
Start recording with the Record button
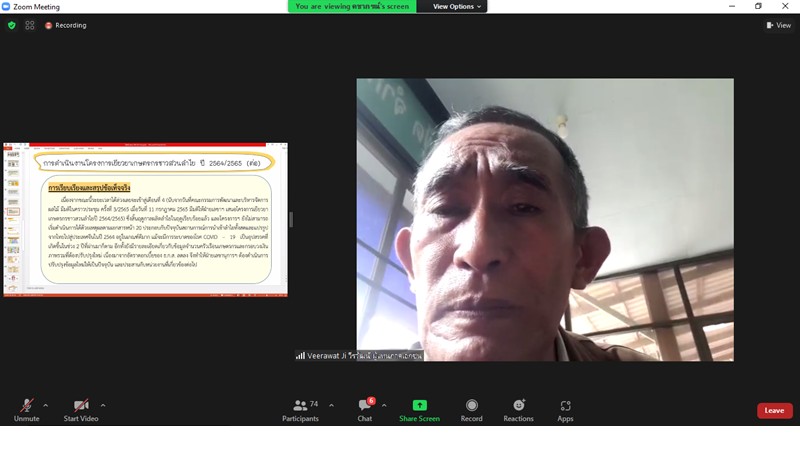pyautogui.click(x=471, y=410)
